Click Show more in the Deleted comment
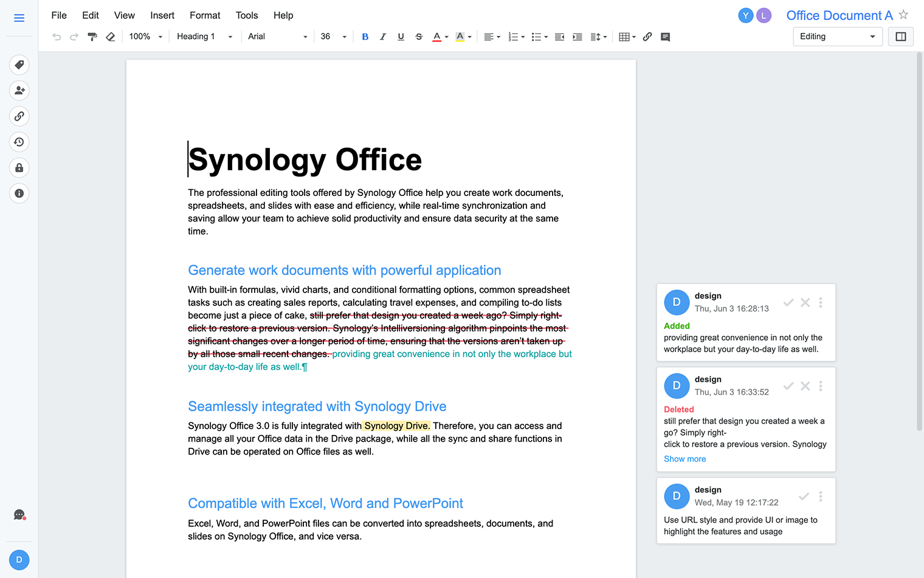The width and height of the screenshot is (924, 578). point(685,459)
